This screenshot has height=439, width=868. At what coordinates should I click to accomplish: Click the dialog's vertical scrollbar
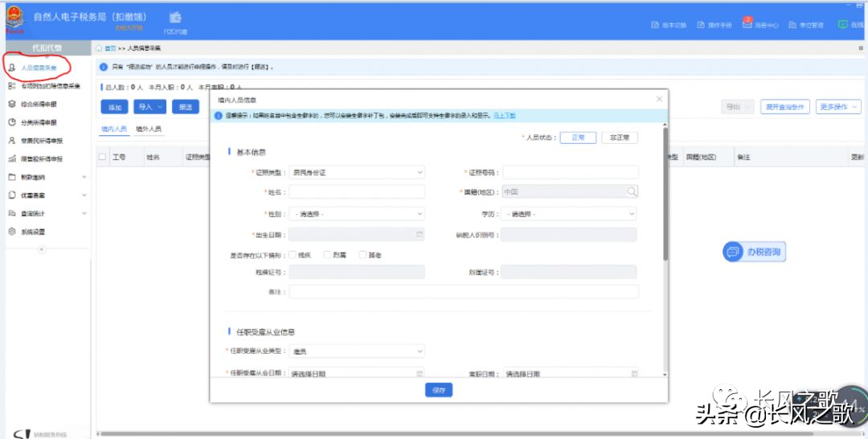coord(665,194)
